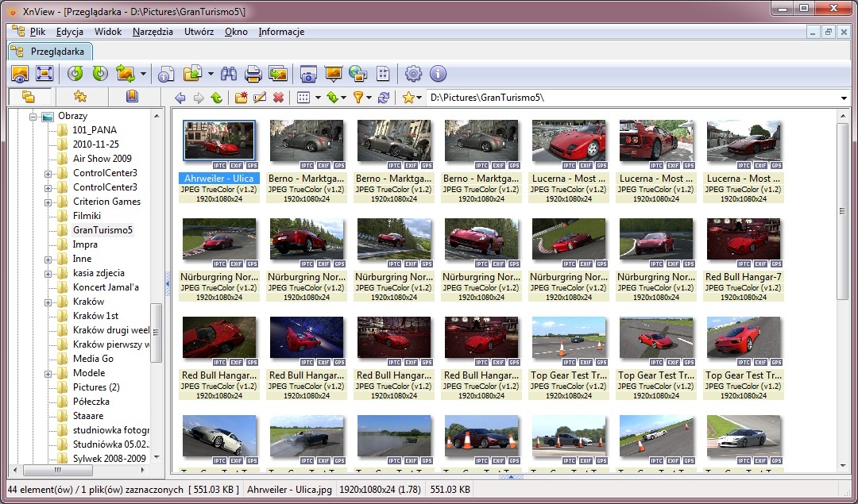Click the copy to folder icon

pos(192,73)
